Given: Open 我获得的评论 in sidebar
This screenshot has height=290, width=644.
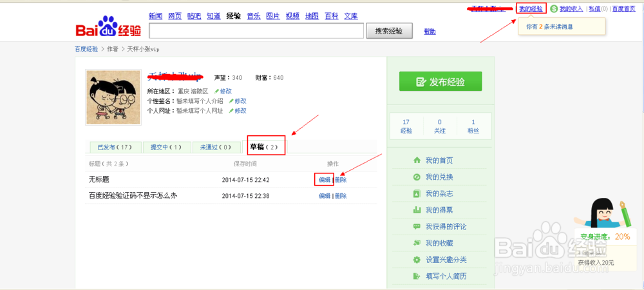Looking at the screenshot, I should point(446,227).
